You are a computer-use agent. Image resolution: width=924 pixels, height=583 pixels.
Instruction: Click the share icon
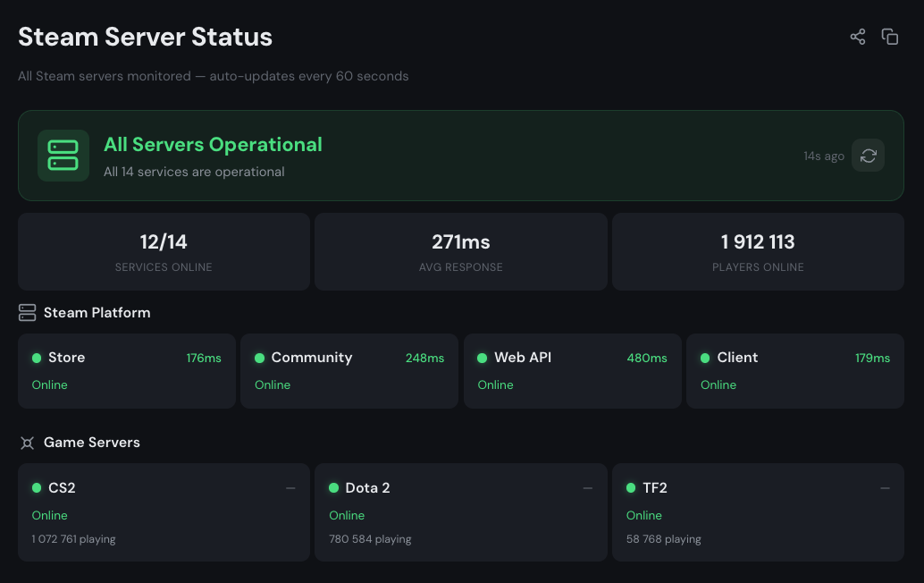[857, 37]
